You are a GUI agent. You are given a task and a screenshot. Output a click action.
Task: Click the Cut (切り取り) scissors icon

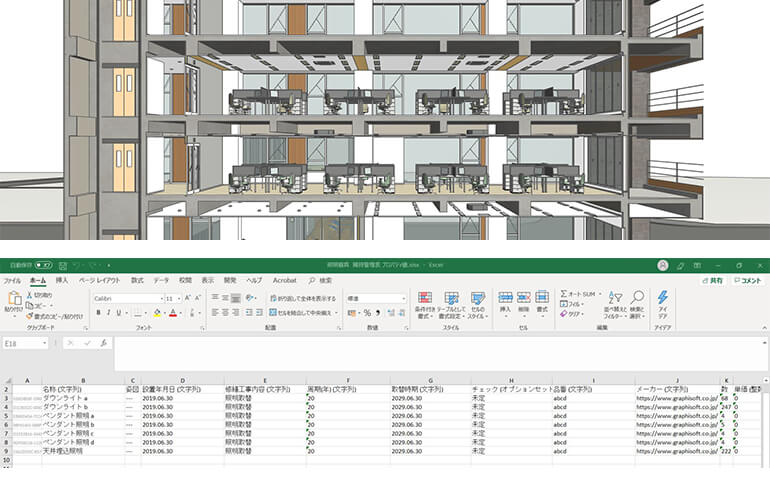[x=30, y=295]
